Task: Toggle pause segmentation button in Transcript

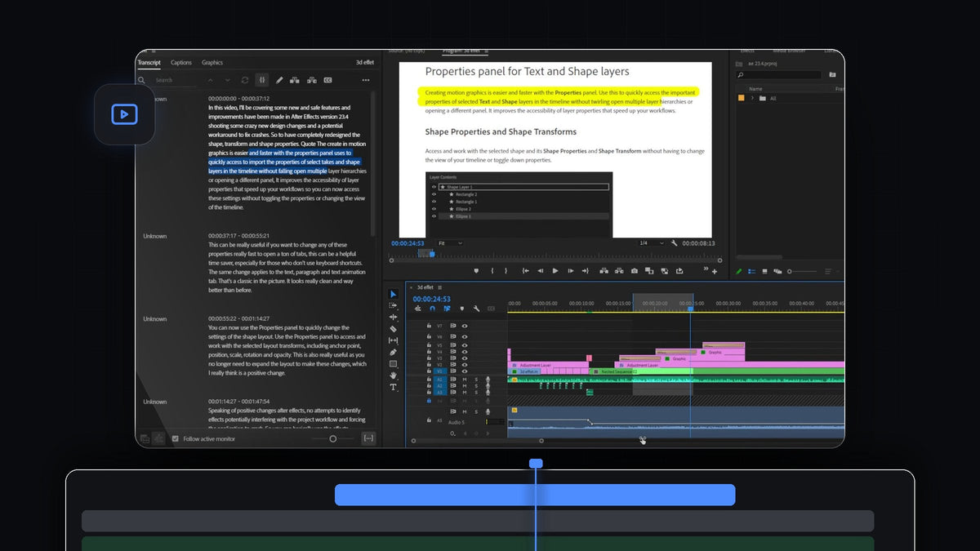Action: [x=261, y=80]
